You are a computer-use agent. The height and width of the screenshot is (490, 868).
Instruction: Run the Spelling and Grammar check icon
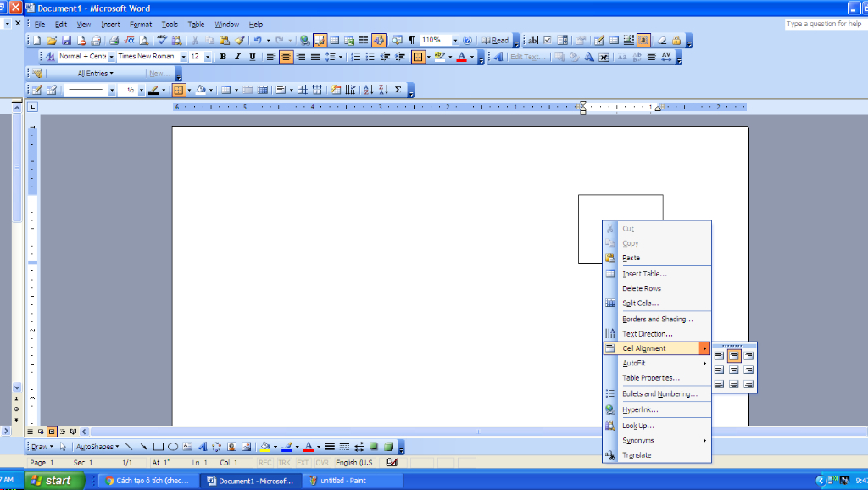pyautogui.click(x=162, y=41)
